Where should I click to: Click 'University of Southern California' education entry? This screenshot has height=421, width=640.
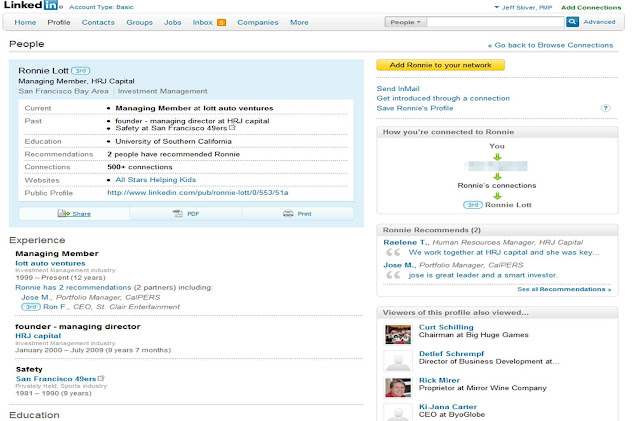[x=173, y=141]
